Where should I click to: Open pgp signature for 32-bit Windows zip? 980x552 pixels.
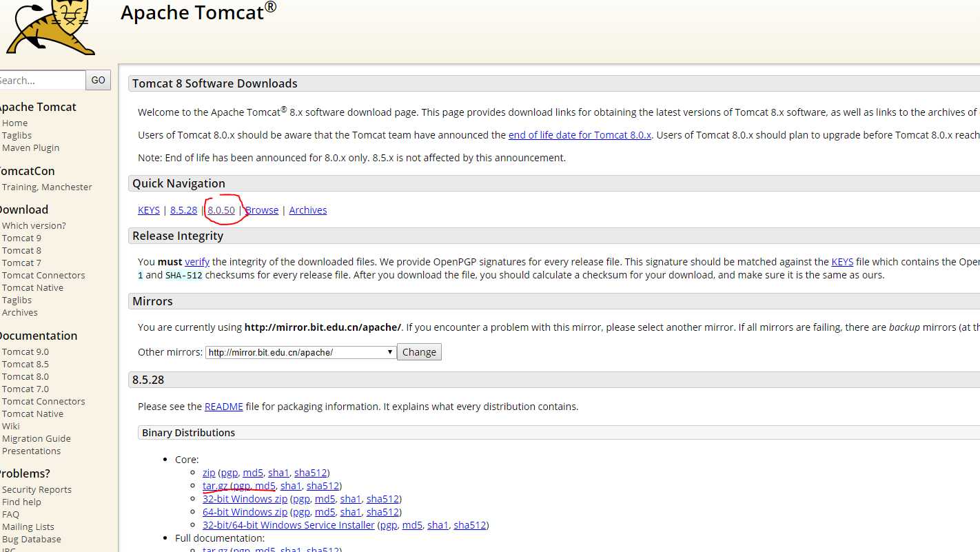[302, 499]
